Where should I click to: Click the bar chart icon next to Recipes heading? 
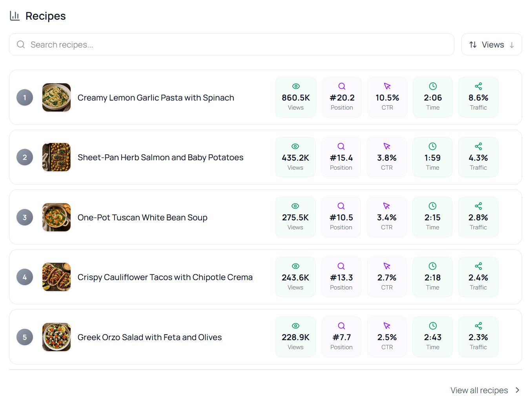15,16
